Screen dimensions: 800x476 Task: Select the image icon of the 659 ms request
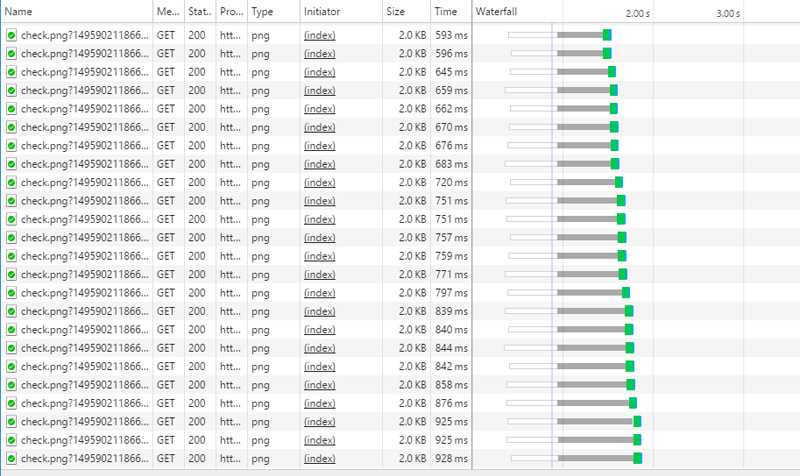[11, 90]
